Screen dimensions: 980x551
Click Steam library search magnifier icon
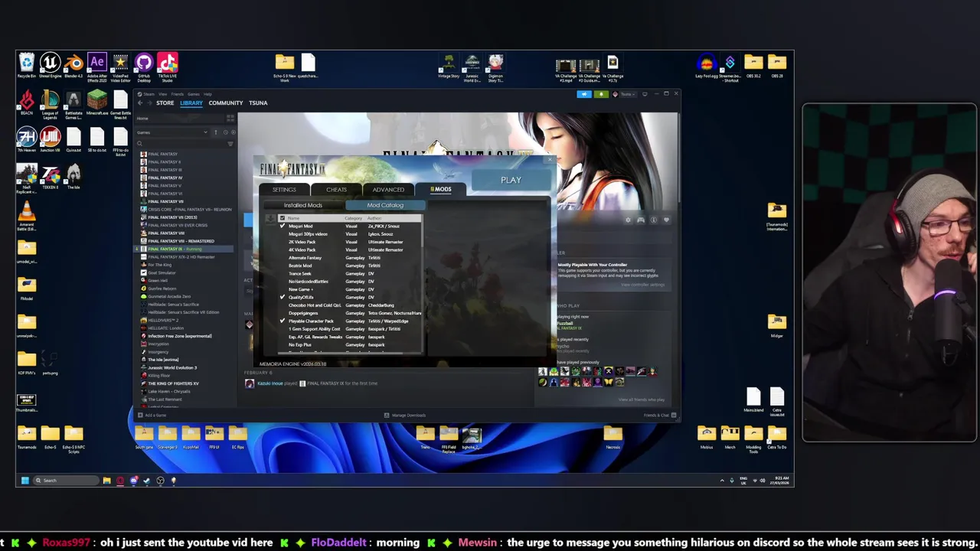[x=139, y=143]
